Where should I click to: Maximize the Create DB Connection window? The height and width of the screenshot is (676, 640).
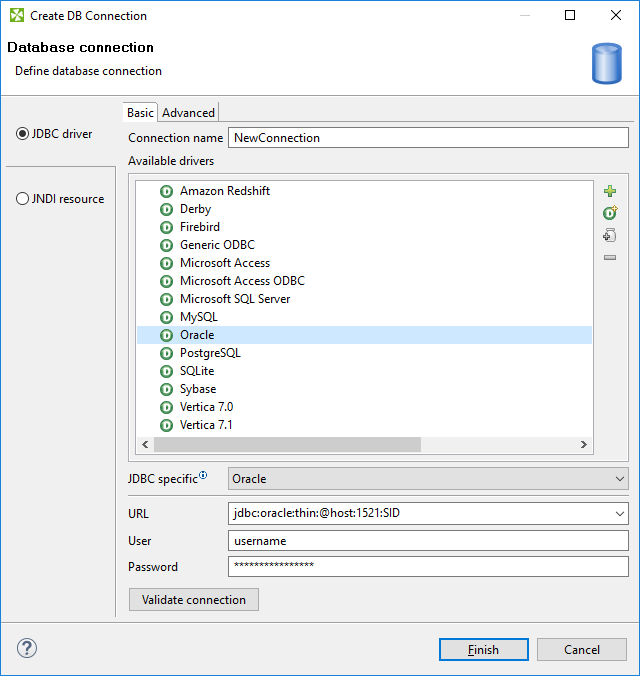pos(570,15)
